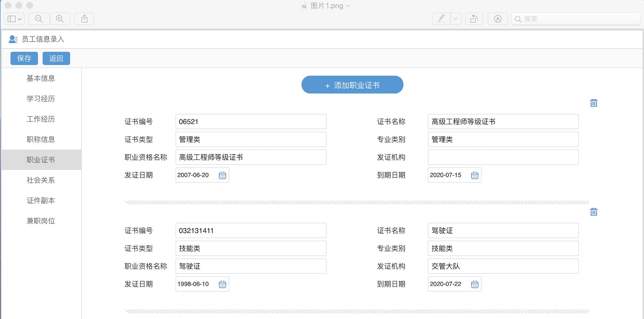Image resolution: width=644 pixels, height=319 pixels.
Task: Expand the highlight pen dropdown arrow
Action: tap(455, 19)
